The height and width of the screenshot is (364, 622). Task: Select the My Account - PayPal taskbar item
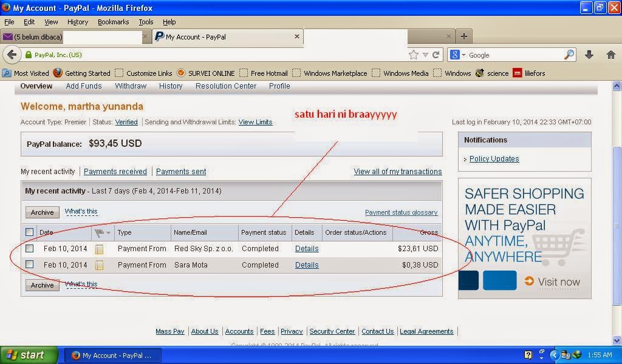tap(112, 355)
